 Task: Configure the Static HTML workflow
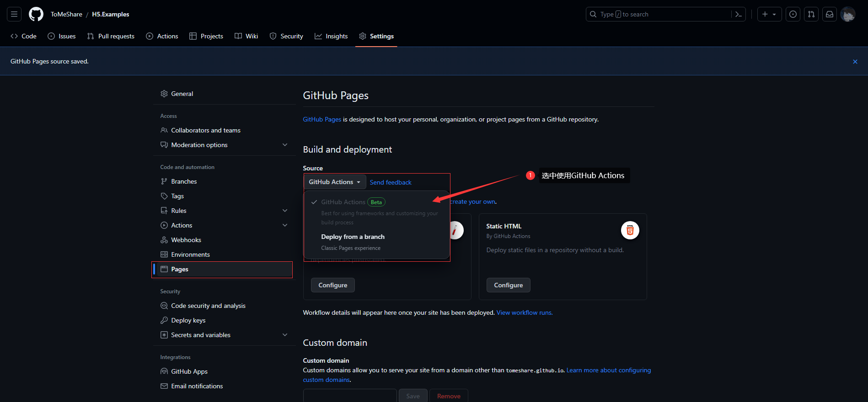click(509, 285)
